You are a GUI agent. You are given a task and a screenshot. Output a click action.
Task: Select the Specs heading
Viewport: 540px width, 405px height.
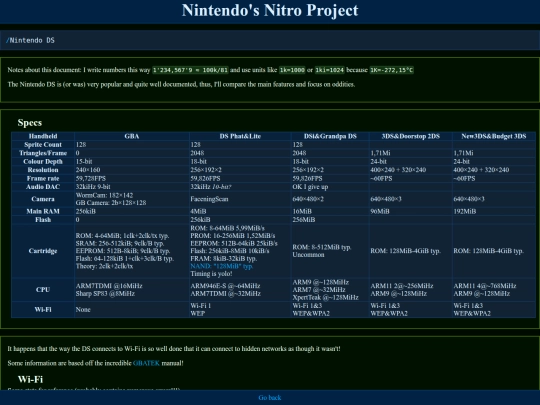[x=30, y=123]
